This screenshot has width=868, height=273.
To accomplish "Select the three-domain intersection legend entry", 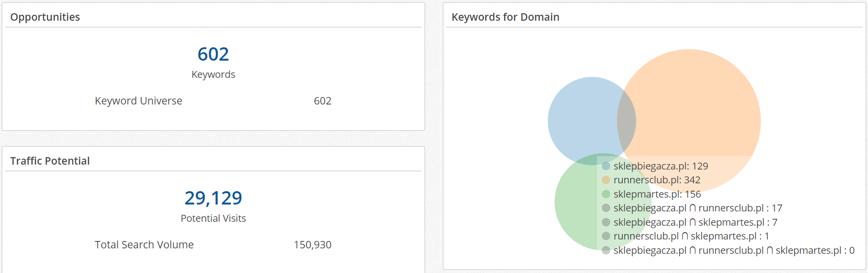I will point(728,250).
